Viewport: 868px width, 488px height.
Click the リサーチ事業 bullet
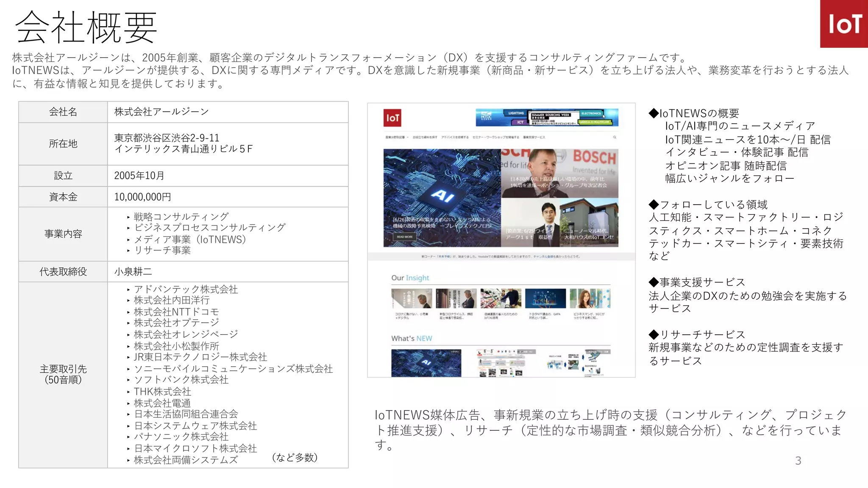click(162, 250)
